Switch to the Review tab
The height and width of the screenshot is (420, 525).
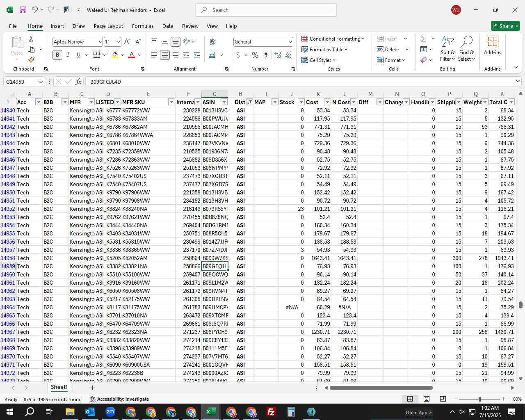[x=190, y=26]
